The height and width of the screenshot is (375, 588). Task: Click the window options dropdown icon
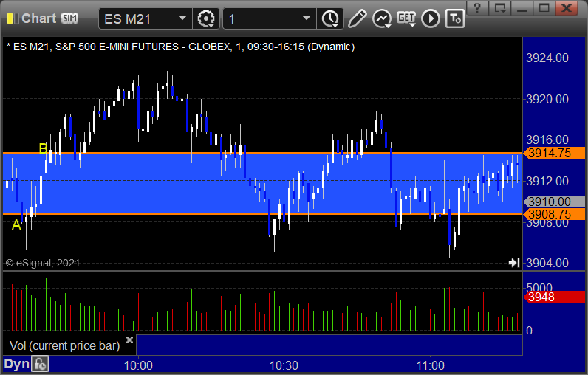tap(500, 8)
